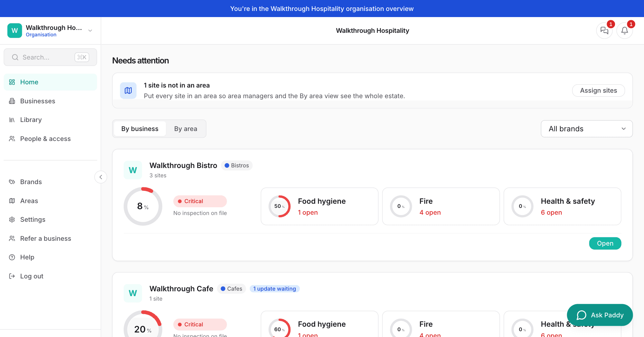This screenshot has height=337, width=644.
Task: Open the messages chat icon
Action: tap(604, 31)
